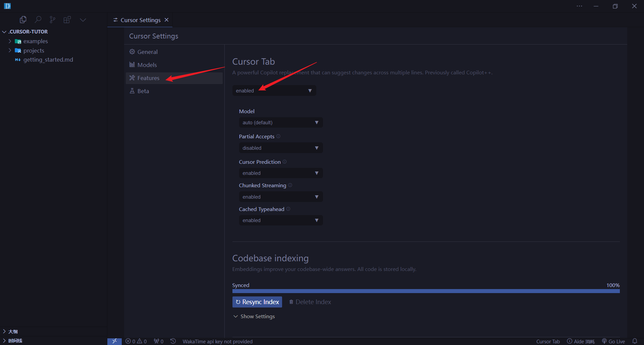Open the Cursor Tab enabled dropdown

[274, 91]
